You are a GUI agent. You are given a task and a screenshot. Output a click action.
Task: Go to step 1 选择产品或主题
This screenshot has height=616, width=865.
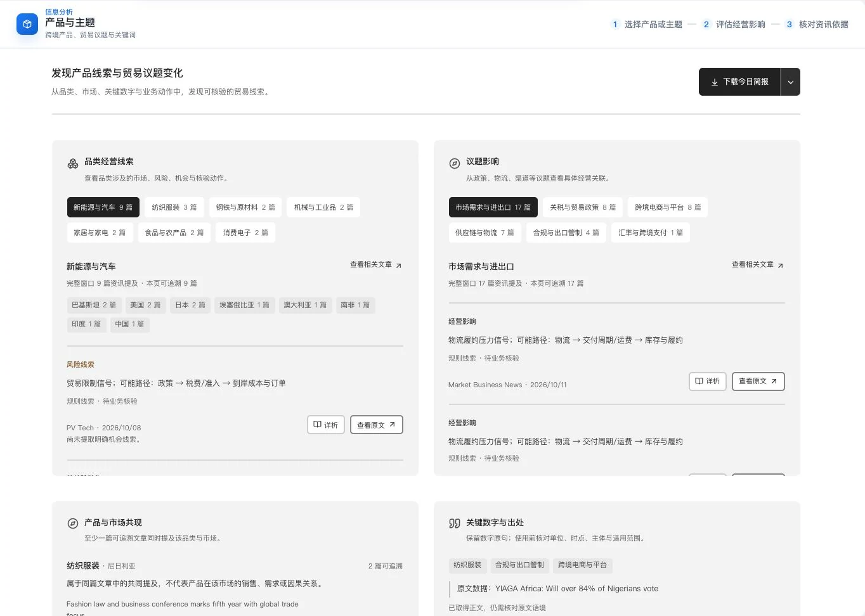click(x=647, y=25)
